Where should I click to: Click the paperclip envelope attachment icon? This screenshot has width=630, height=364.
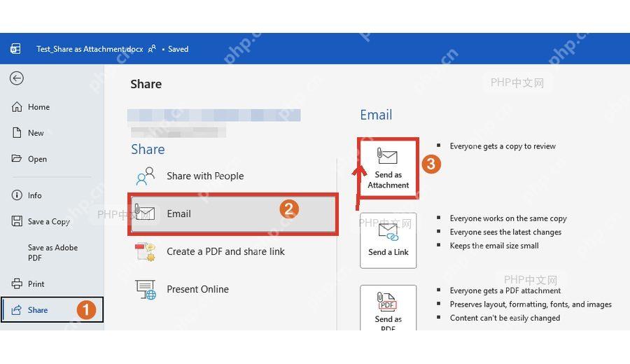click(x=387, y=156)
